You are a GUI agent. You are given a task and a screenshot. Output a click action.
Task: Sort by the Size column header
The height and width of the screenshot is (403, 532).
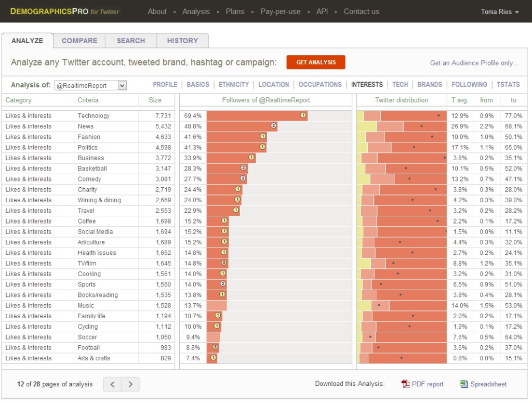[155, 100]
